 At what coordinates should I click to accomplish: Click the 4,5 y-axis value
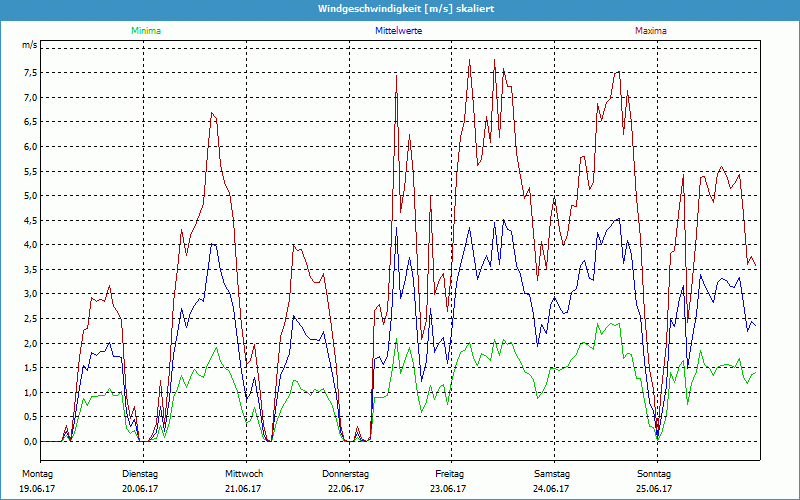(31, 220)
